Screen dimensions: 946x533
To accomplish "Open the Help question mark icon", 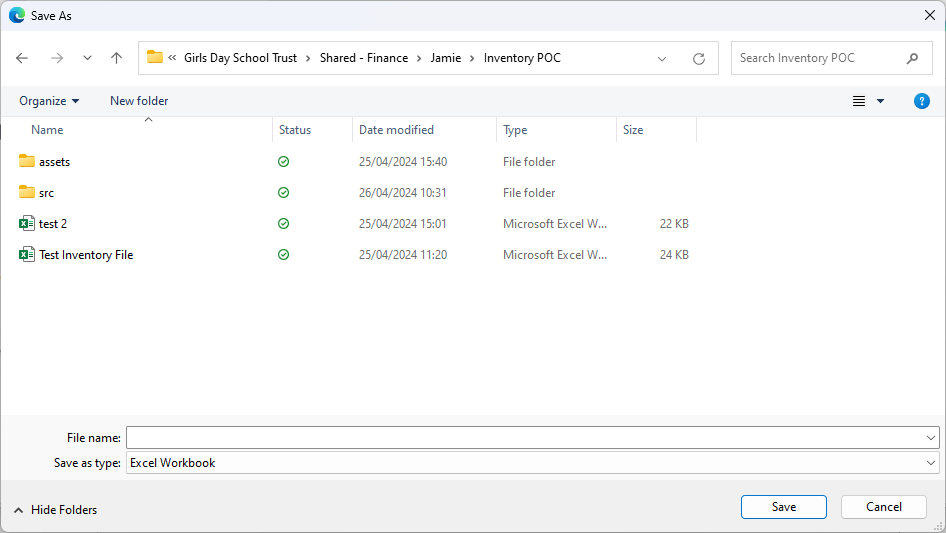I will (x=922, y=101).
